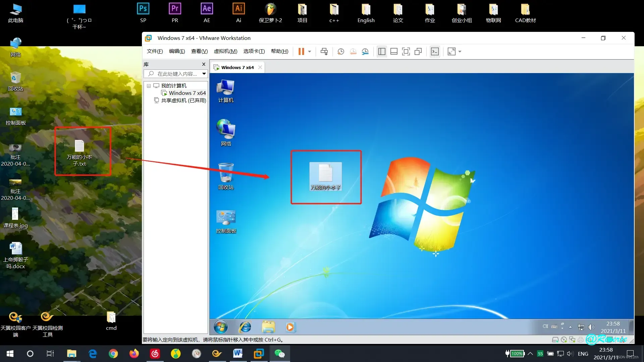The width and height of the screenshot is (644, 362).
Task: Toggle the library sidebar view
Action: 382,51
